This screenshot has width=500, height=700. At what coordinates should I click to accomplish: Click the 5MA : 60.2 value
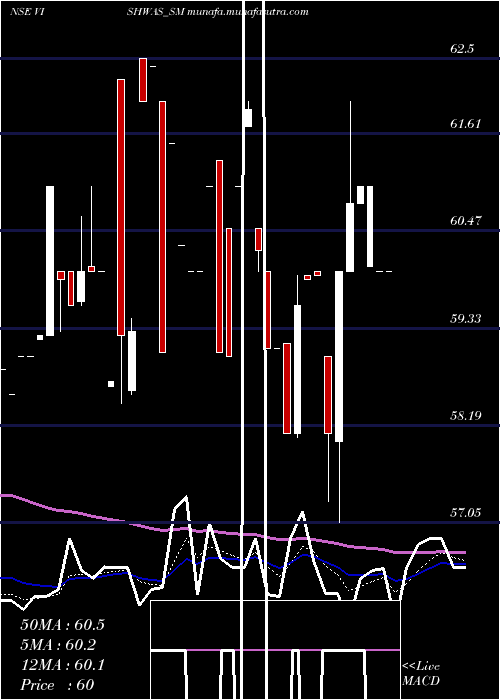tap(58, 645)
